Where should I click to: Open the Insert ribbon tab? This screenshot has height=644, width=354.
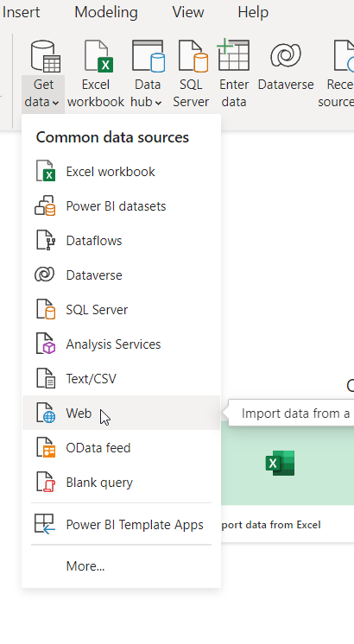[21, 12]
